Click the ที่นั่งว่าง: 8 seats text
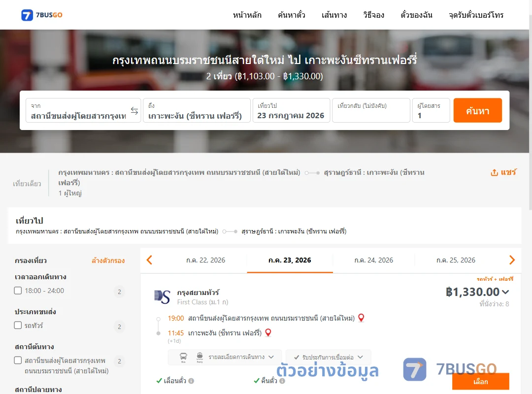532x394 pixels. (x=494, y=304)
